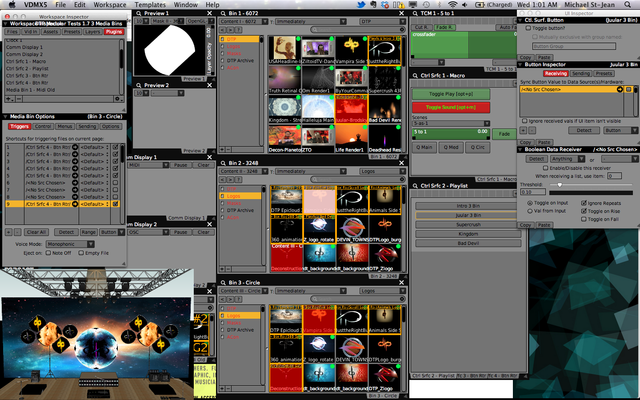
Task: Click the Wi-Fi icon in the menu bar
Action: point(452,4)
